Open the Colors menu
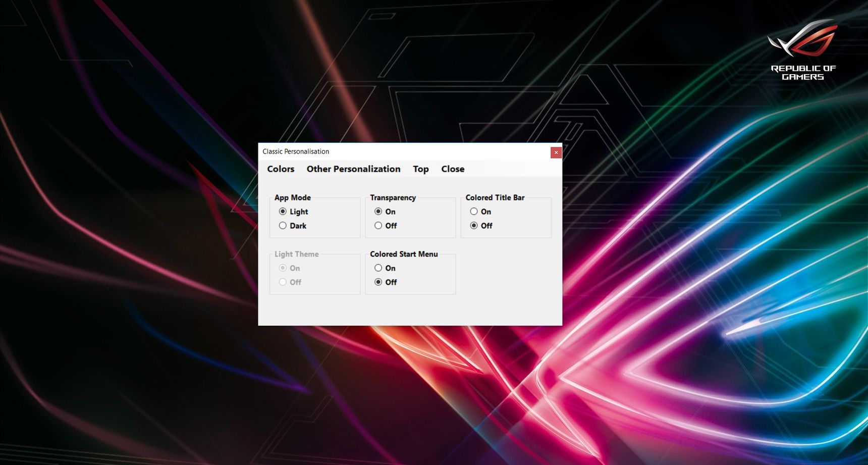868x465 pixels. pos(281,169)
